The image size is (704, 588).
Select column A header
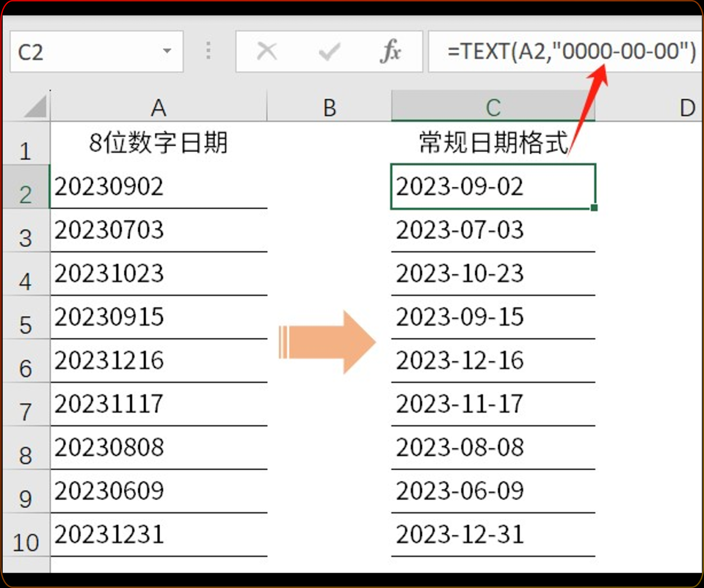pos(158,107)
